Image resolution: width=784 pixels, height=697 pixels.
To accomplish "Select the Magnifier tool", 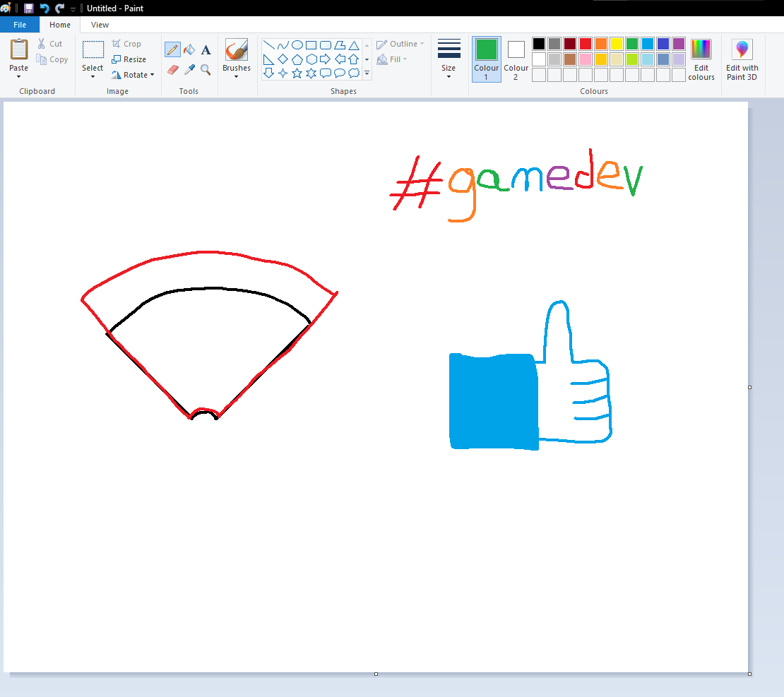I will point(206,69).
